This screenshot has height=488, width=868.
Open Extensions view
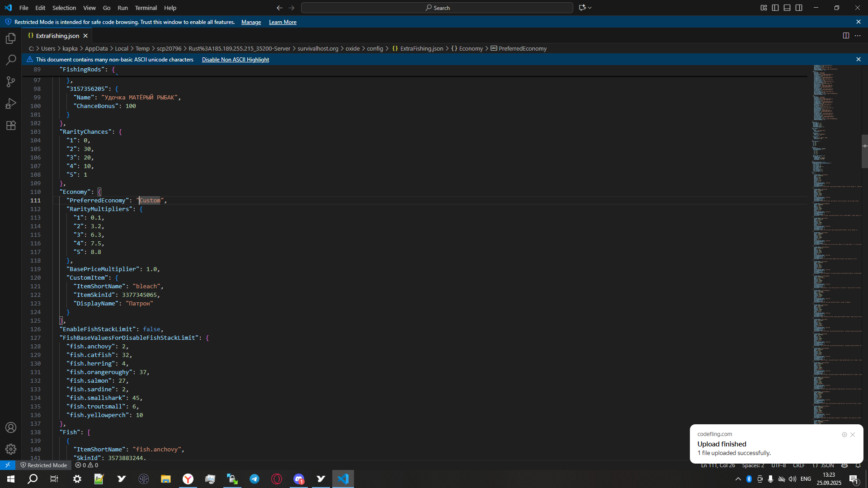coord(11,126)
